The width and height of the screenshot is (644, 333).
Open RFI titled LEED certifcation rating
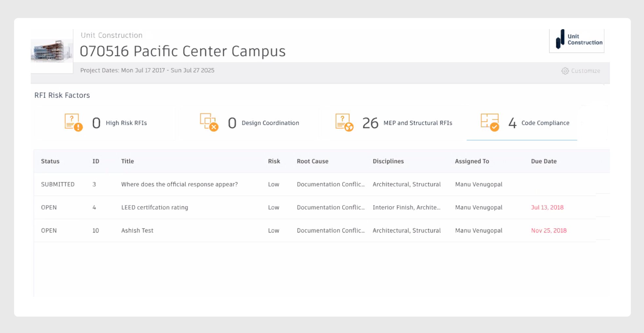point(155,207)
